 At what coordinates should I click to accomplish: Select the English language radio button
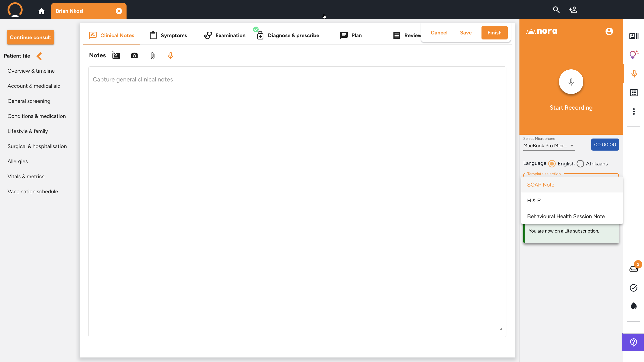pyautogui.click(x=552, y=164)
